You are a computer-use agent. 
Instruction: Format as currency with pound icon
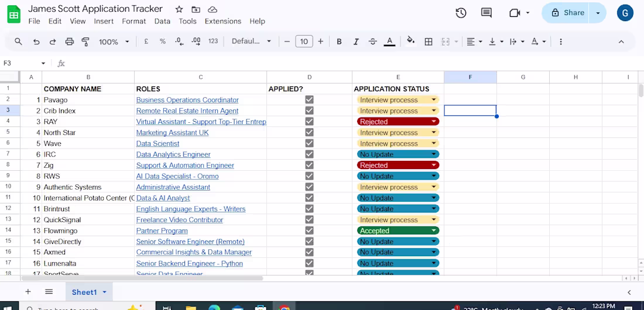click(x=146, y=42)
